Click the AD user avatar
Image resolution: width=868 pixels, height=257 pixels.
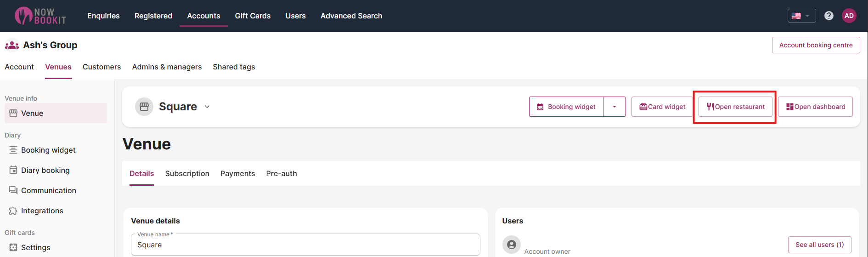tap(849, 16)
